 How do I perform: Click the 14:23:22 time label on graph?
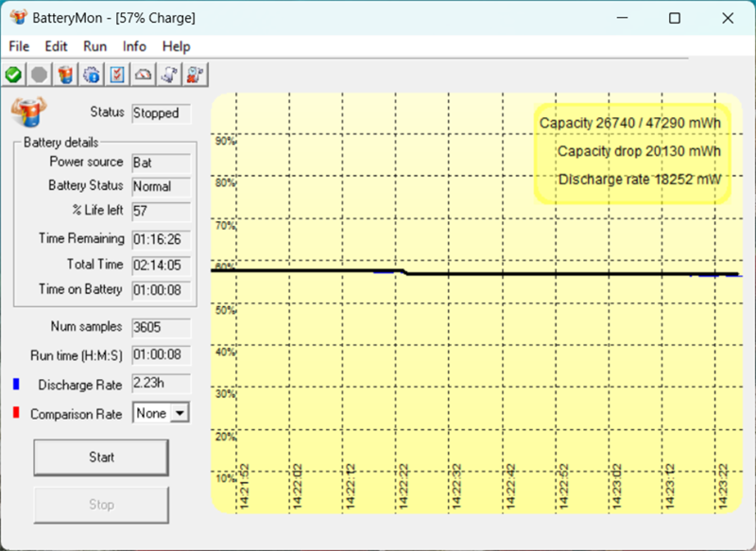[x=723, y=487]
